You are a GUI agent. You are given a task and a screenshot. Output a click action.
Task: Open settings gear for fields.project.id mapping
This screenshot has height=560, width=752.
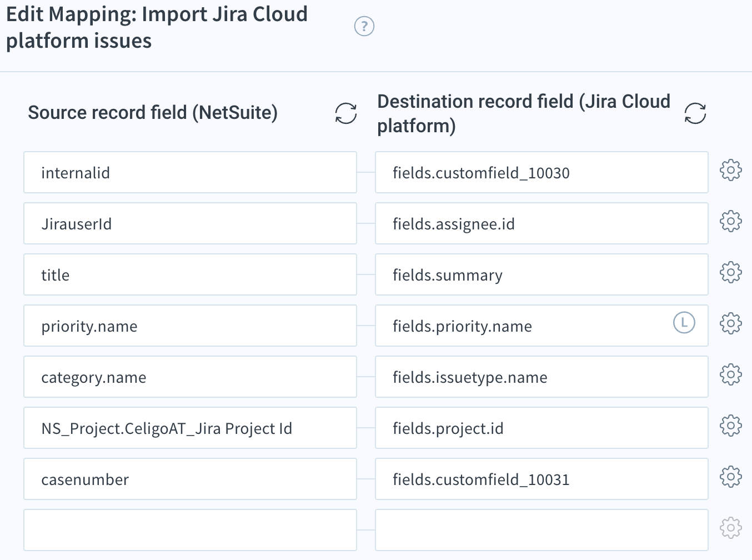731,426
